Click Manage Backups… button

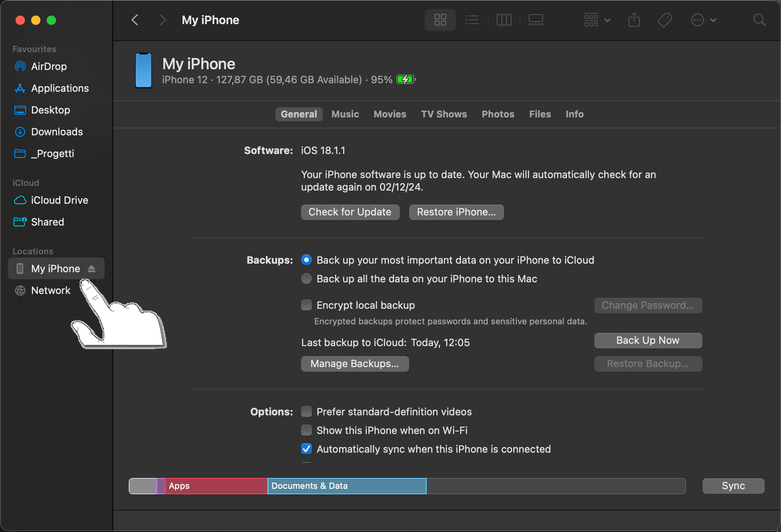click(355, 364)
